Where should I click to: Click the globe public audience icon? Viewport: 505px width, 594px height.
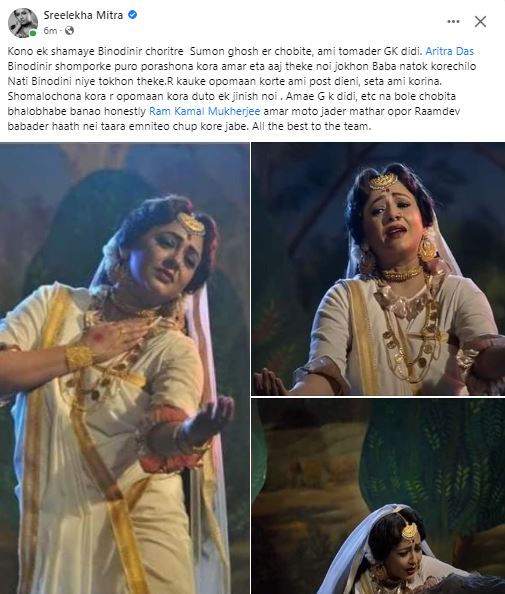(69, 30)
